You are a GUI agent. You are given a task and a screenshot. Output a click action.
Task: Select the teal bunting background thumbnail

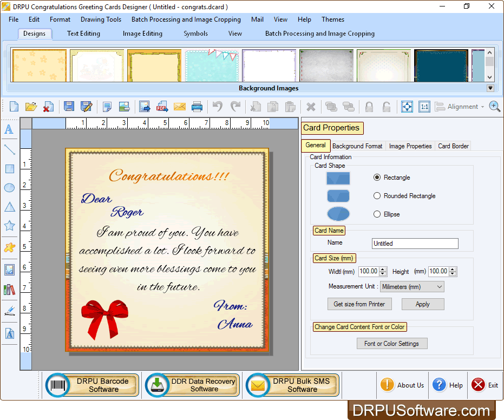212,65
